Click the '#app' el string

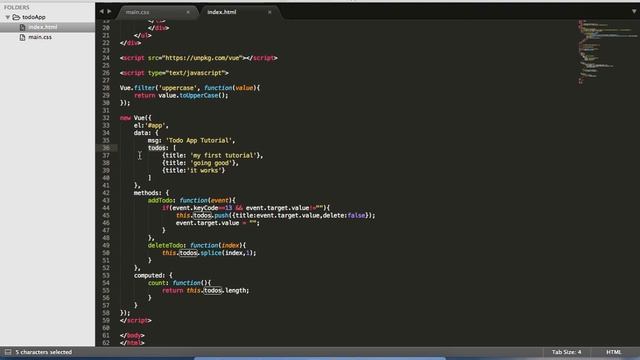[155, 125]
